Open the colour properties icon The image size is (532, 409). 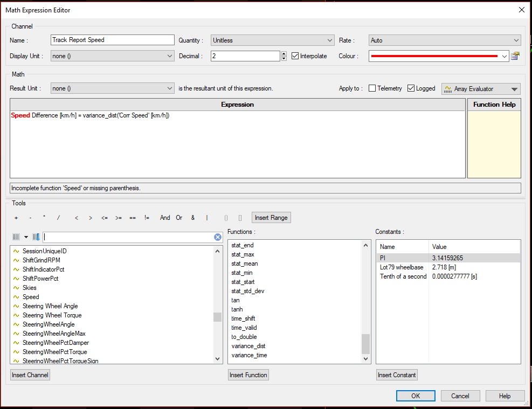pyautogui.click(x=515, y=56)
